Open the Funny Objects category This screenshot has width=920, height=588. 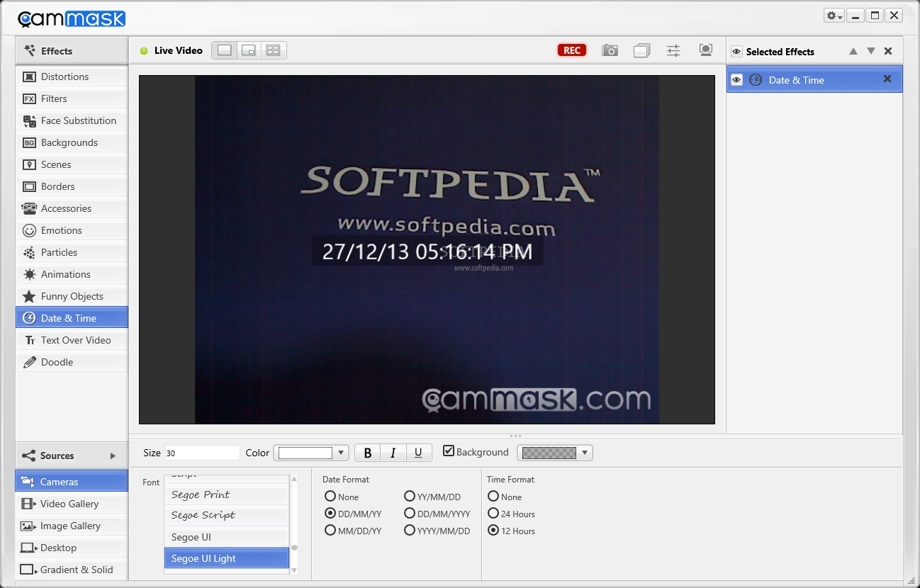point(72,296)
